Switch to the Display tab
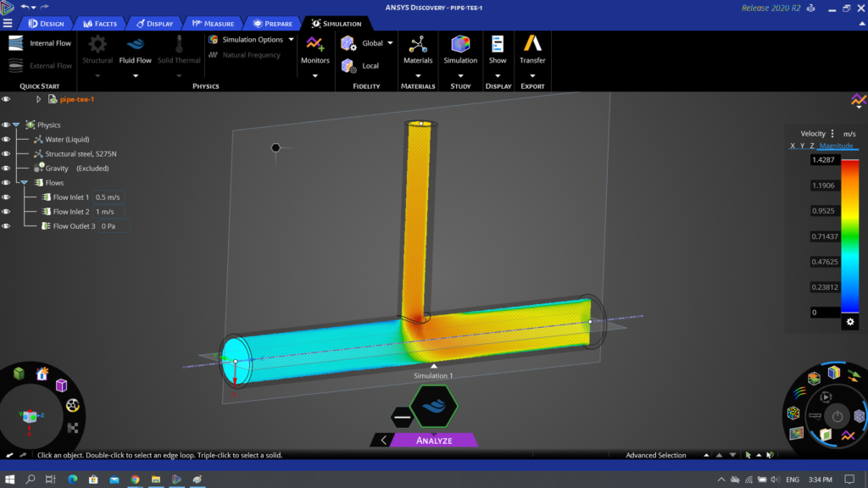The image size is (868, 488). 155,24
